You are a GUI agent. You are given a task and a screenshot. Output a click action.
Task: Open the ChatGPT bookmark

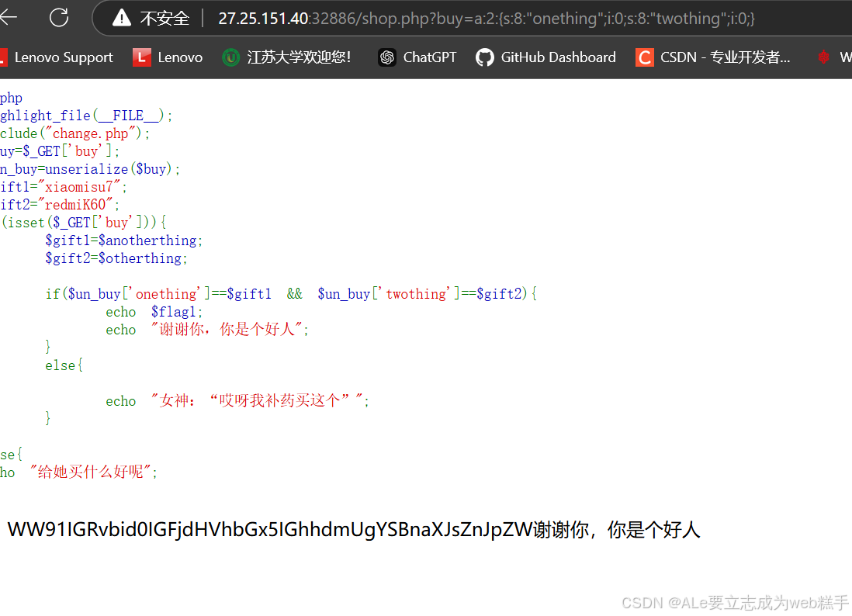tap(417, 57)
